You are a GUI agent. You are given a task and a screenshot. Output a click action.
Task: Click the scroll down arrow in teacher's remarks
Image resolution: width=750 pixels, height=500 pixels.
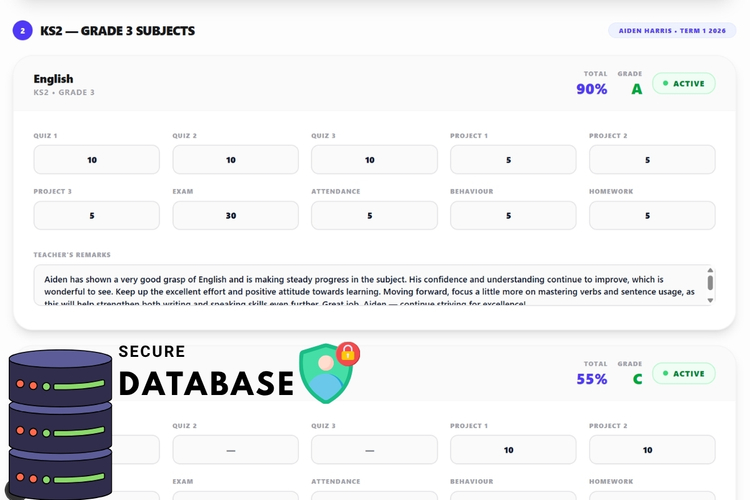click(710, 300)
